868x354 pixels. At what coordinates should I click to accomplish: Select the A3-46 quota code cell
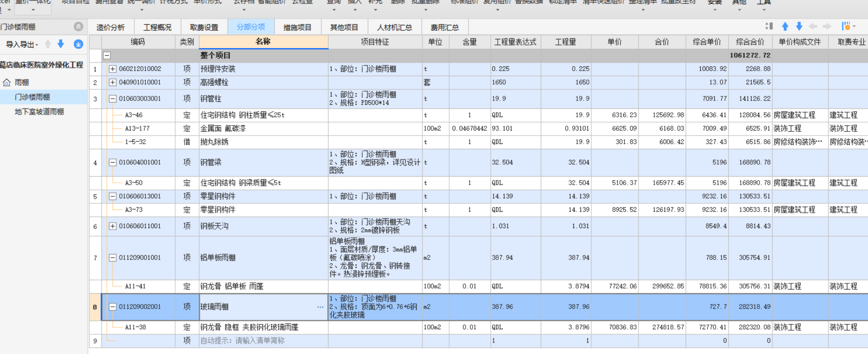point(138,115)
